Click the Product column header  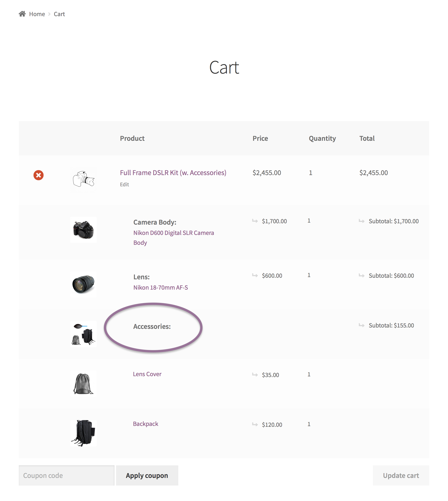pyautogui.click(x=132, y=138)
